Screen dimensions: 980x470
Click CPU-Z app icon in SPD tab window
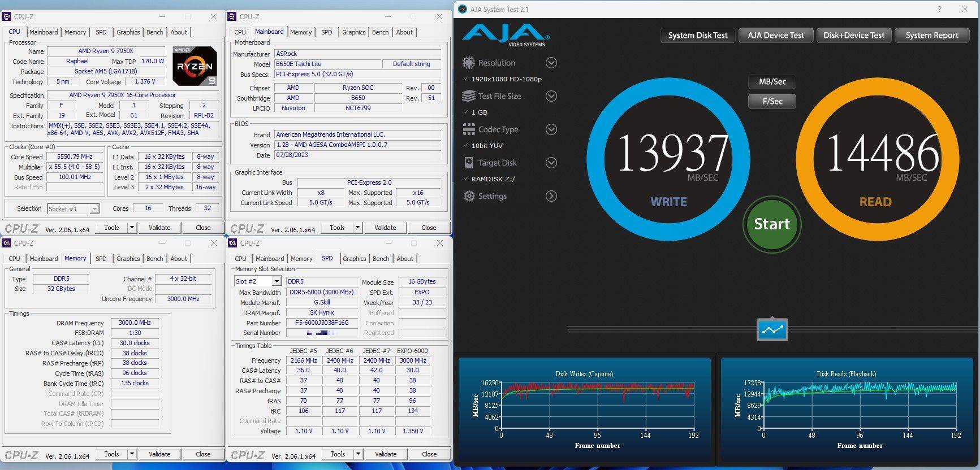232,243
